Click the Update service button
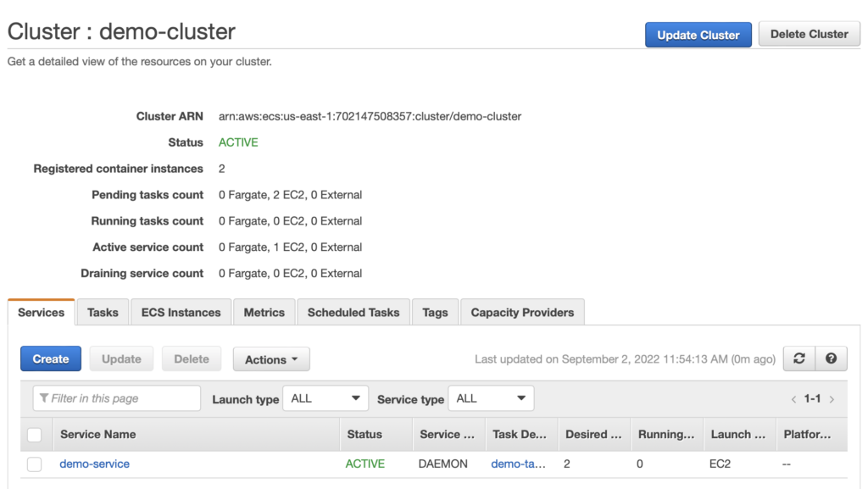 (x=121, y=359)
